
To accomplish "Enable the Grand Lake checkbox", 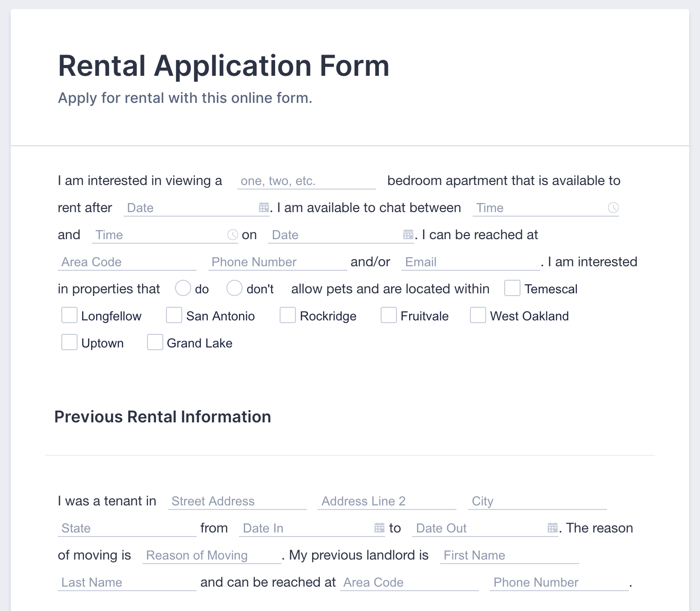I will 155,343.
